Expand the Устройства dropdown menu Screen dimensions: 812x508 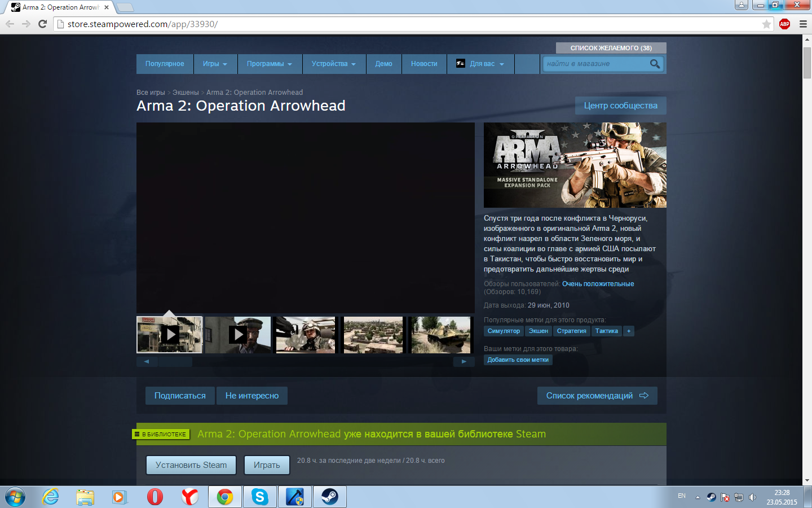[x=334, y=64]
